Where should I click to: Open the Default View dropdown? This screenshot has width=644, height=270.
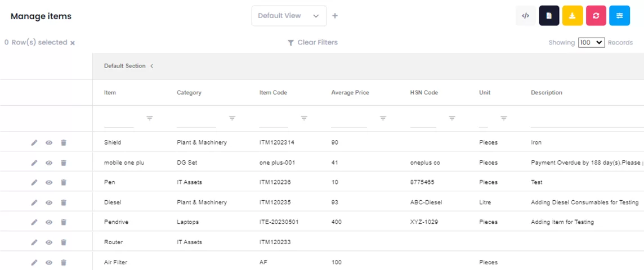click(289, 16)
